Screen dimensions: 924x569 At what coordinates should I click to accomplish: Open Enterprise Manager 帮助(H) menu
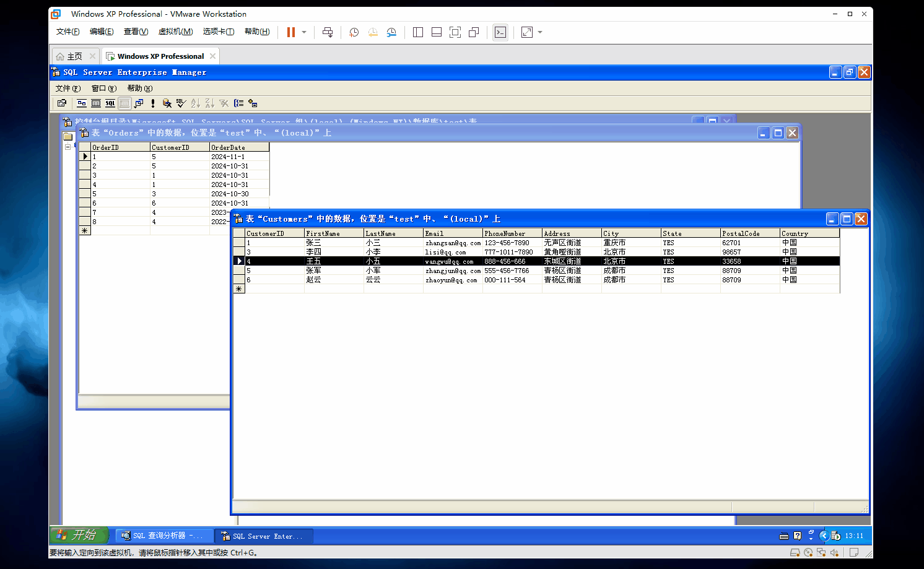coord(140,89)
